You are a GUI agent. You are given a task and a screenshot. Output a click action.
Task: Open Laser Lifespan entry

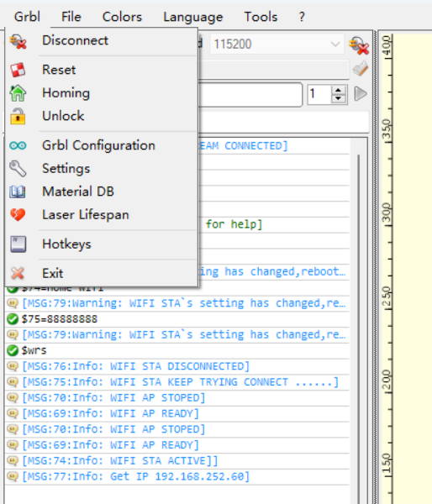point(102,215)
